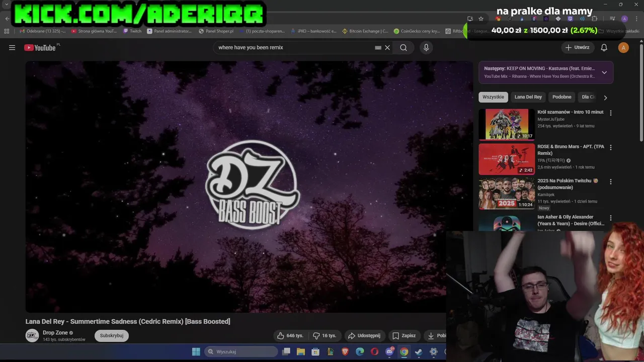Open the '2025 Na Polskim Twitchu (podsumowanie)' title

coord(568,184)
